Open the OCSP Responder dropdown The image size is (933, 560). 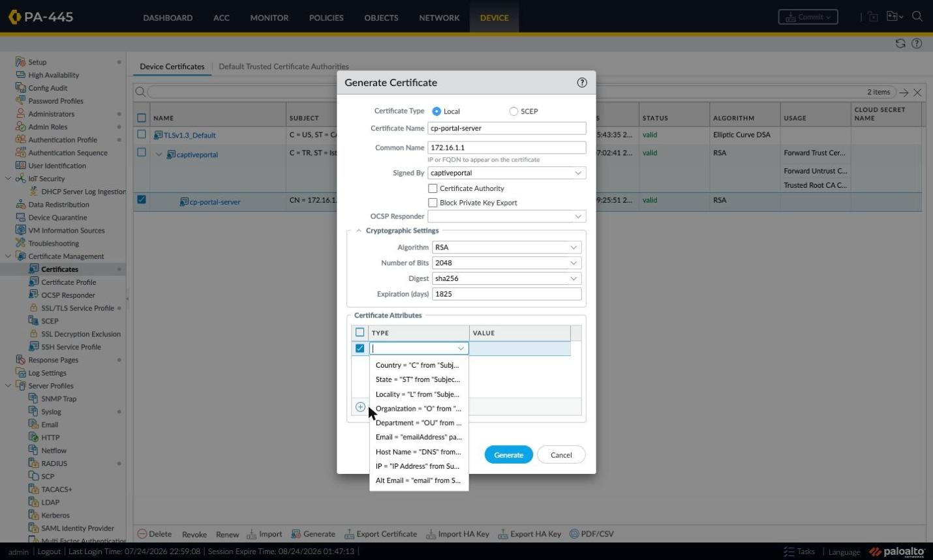(577, 216)
